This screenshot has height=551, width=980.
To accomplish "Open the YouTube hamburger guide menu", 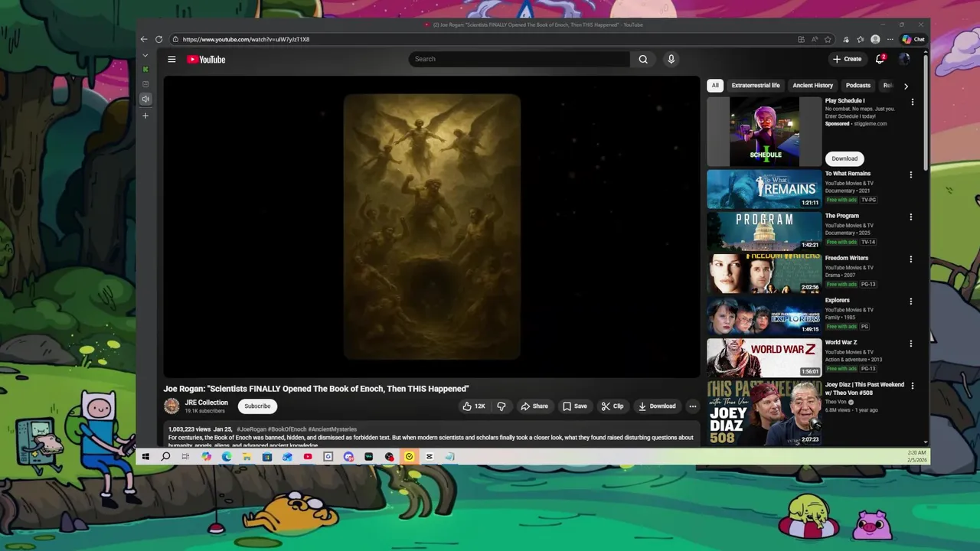I will 171,59.
